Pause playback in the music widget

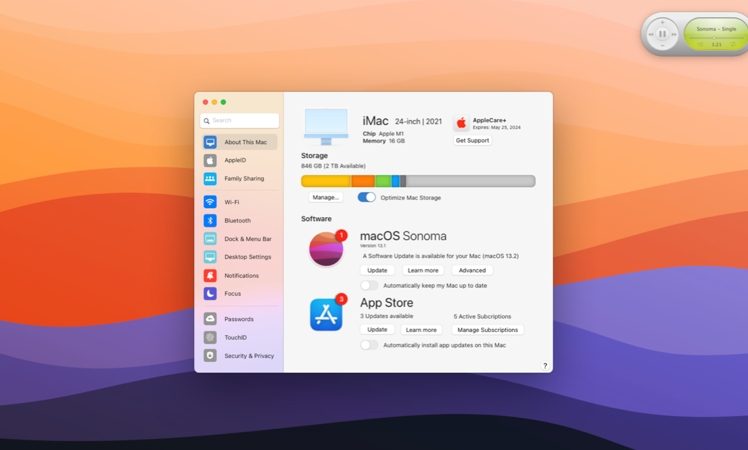[662, 35]
